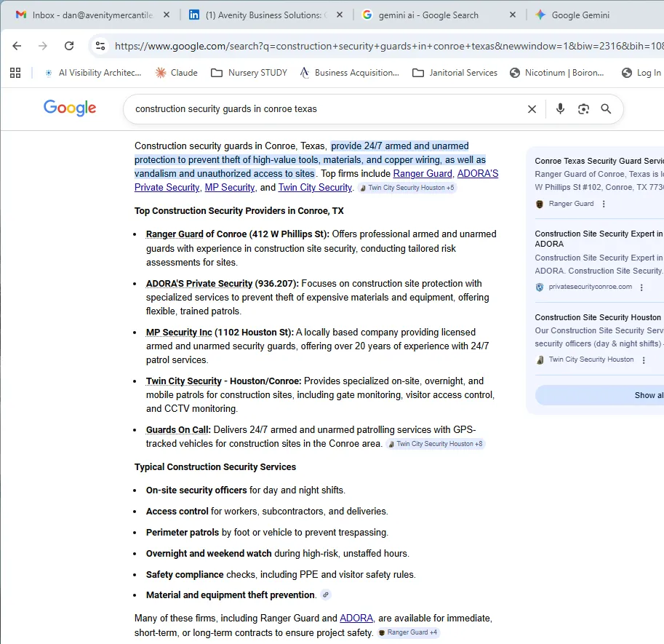Open the Claude bookmark
This screenshot has height=644, width=664.
pyautogui.click(x=177, y=73)
